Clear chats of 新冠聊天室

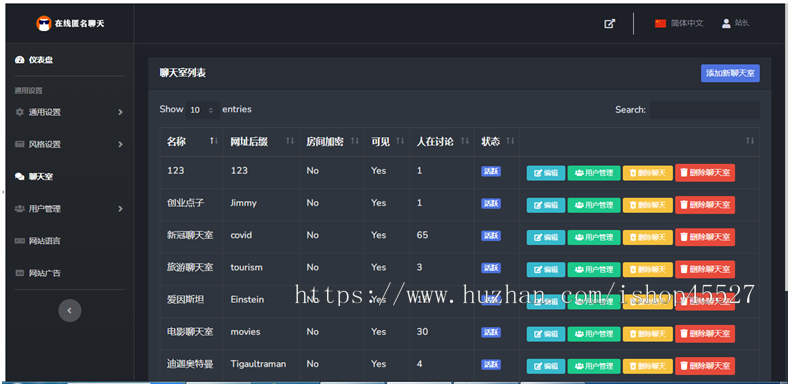tap(647, 237)
